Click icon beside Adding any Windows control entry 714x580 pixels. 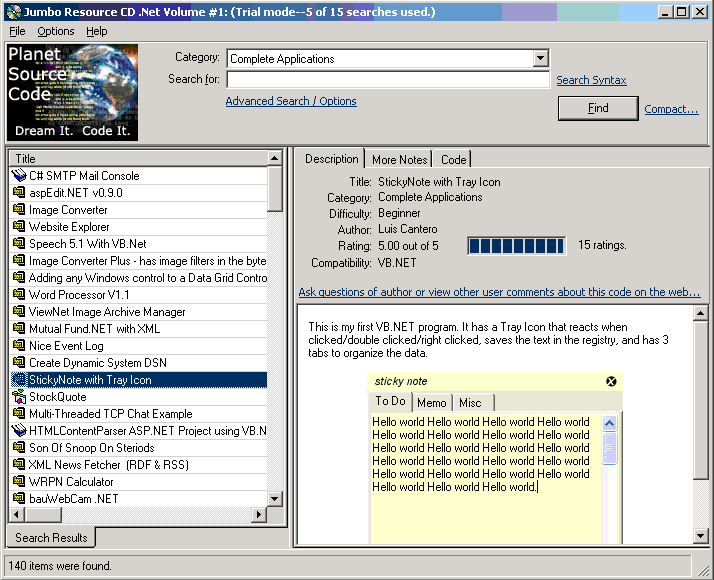(x=19, y=277)
